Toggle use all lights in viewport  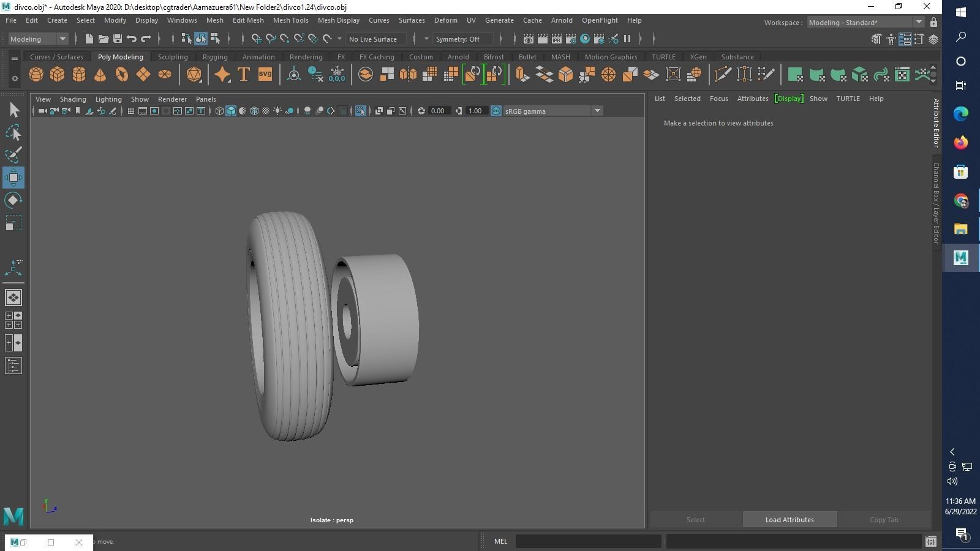point(277,111)
